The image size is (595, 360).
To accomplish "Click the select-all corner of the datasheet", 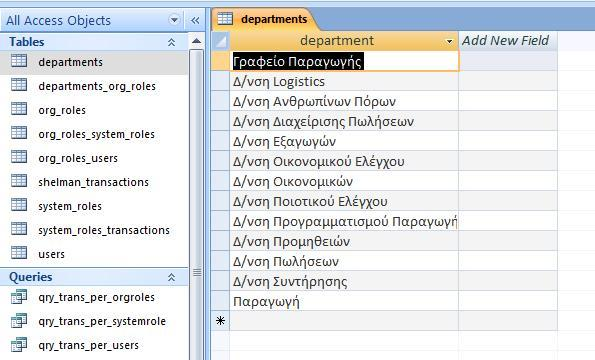I will [220, 41].
